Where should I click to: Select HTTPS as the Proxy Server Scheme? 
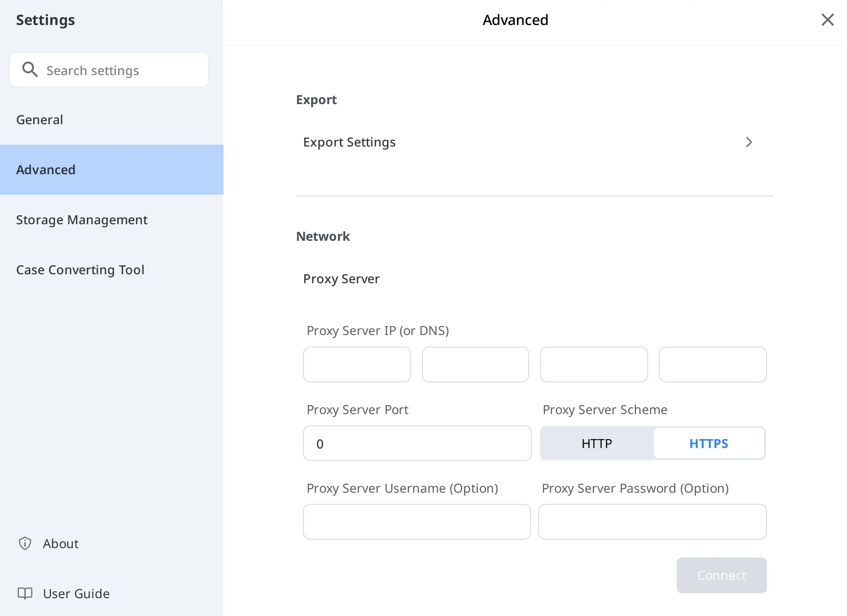pos(709,443)
